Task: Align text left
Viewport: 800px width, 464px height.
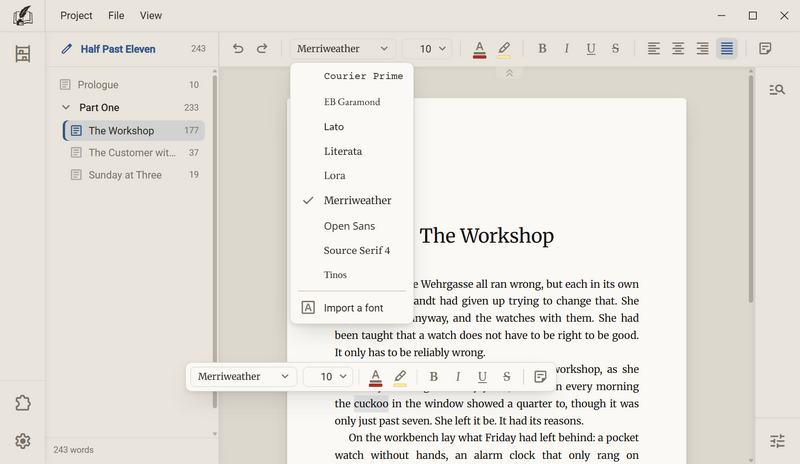Action: tap(654, 48)
